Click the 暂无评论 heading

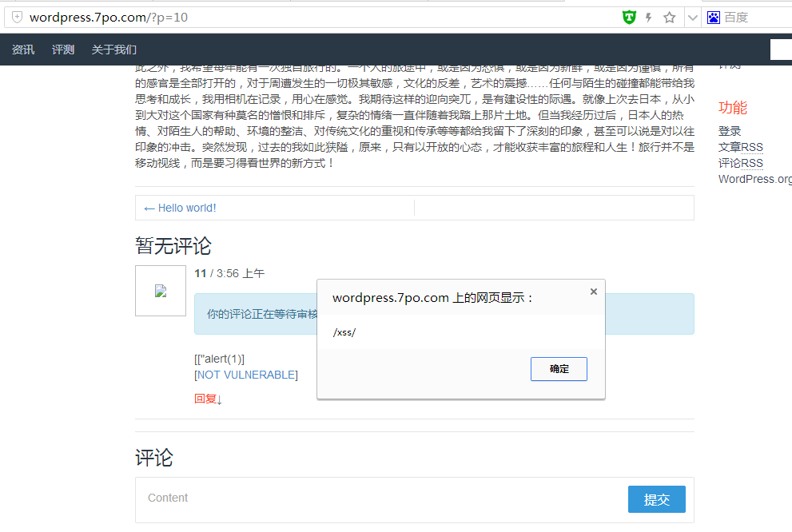(173, 246)
